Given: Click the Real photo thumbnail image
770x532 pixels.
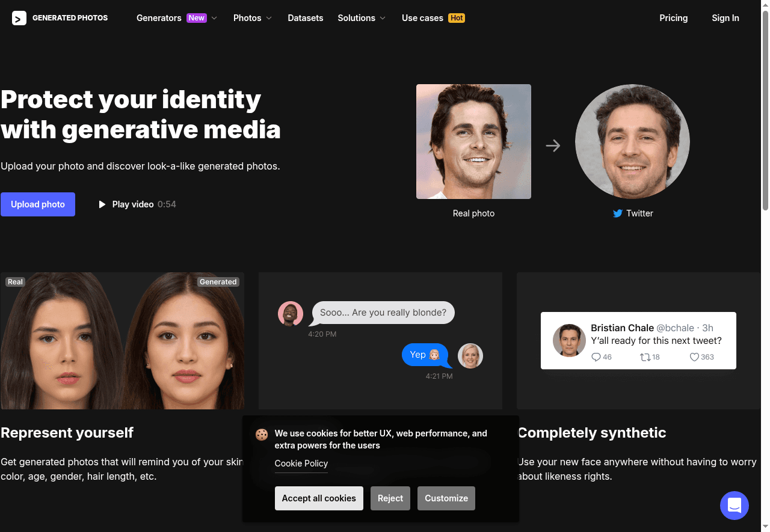Looking at the screenshot, I should tap(473, 141).
